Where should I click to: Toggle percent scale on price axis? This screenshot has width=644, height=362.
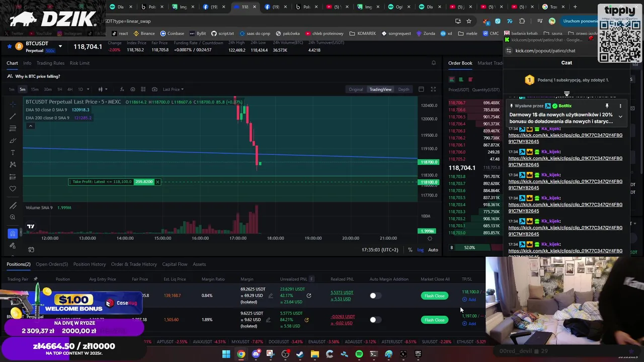410,250
